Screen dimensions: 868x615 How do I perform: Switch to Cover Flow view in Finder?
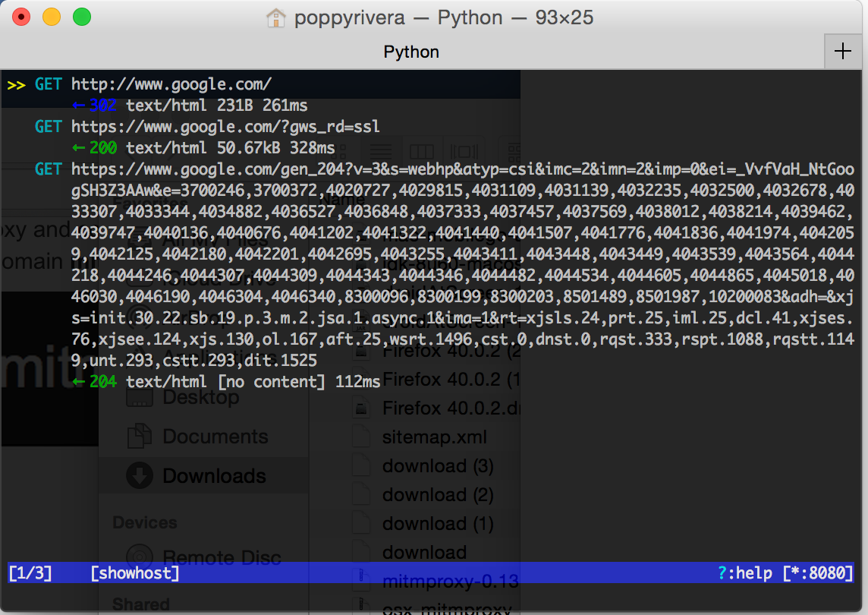464,150
